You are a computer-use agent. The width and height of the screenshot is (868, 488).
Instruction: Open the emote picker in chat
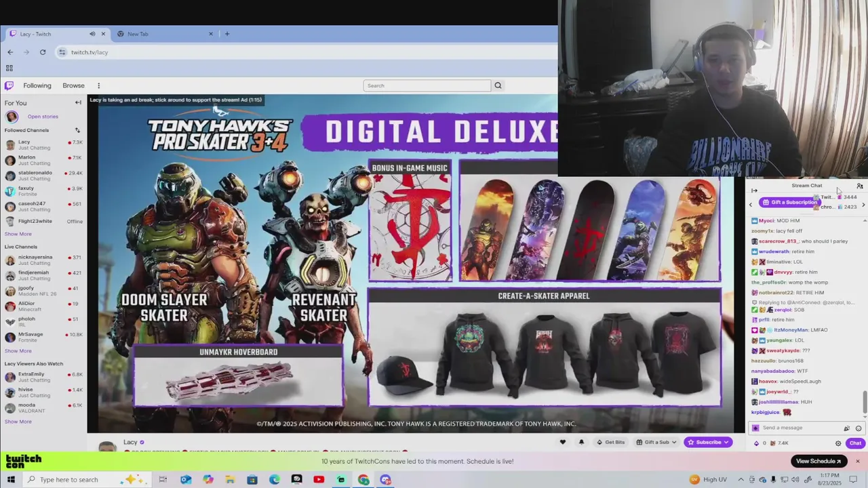tap(859, 428)
